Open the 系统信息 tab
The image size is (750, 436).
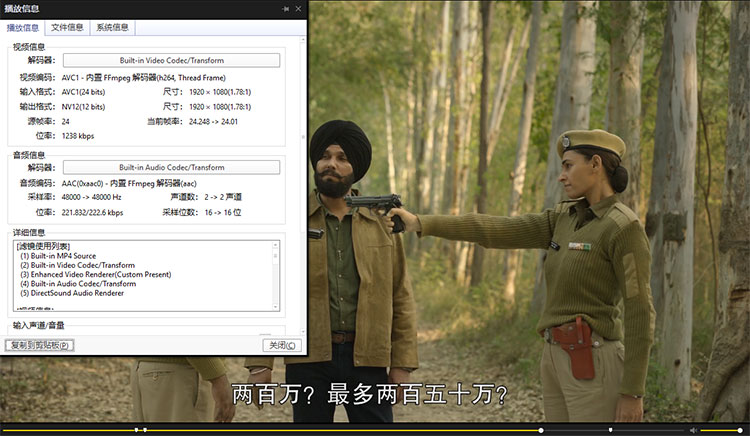click(x=112, y=27)
